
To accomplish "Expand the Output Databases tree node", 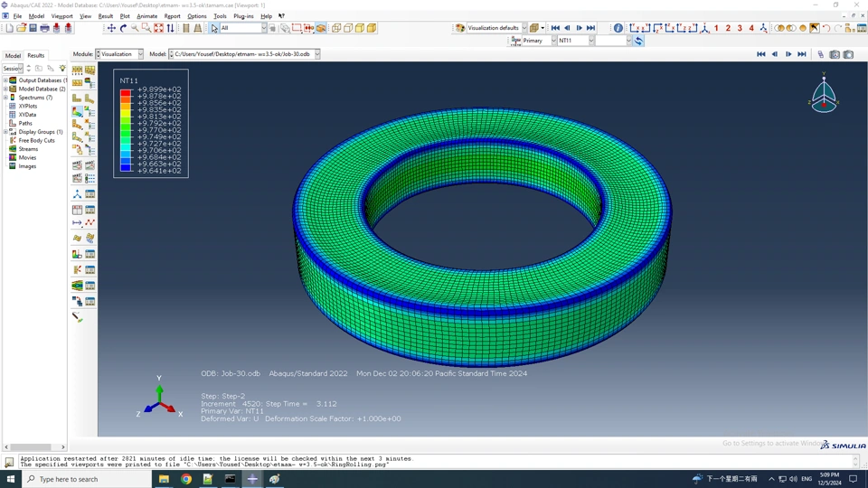I will tap(5, 80).
